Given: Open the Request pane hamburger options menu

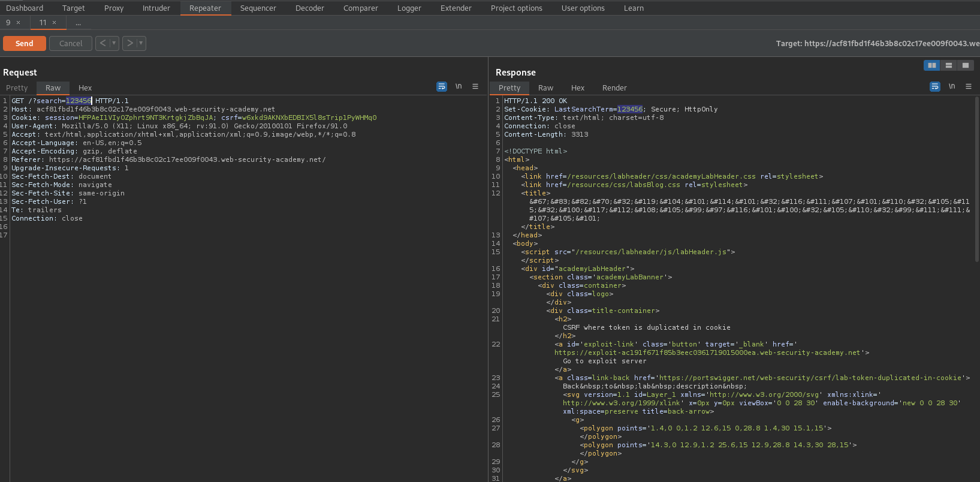Looking at the screenshot, I should (x=475, y=87).
